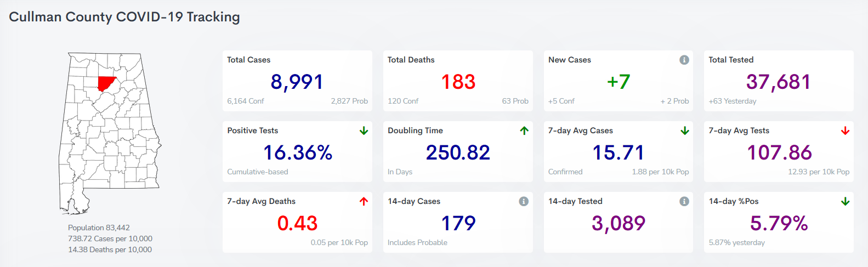The width and height of the screenshot is (868, 267).
Task: Click green down arrow on 14-day %Pos card
Action: click(845, 201)
